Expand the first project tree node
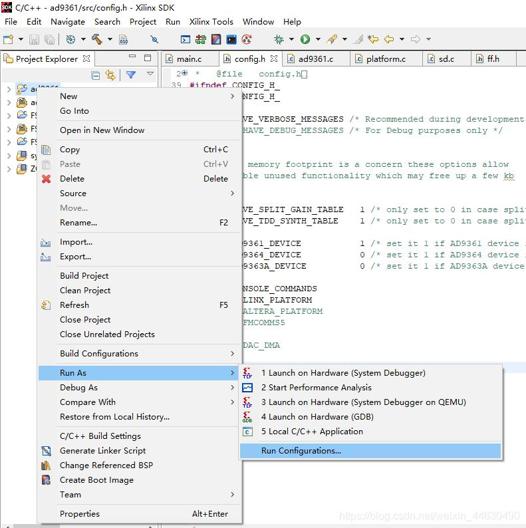 [9, 89]
